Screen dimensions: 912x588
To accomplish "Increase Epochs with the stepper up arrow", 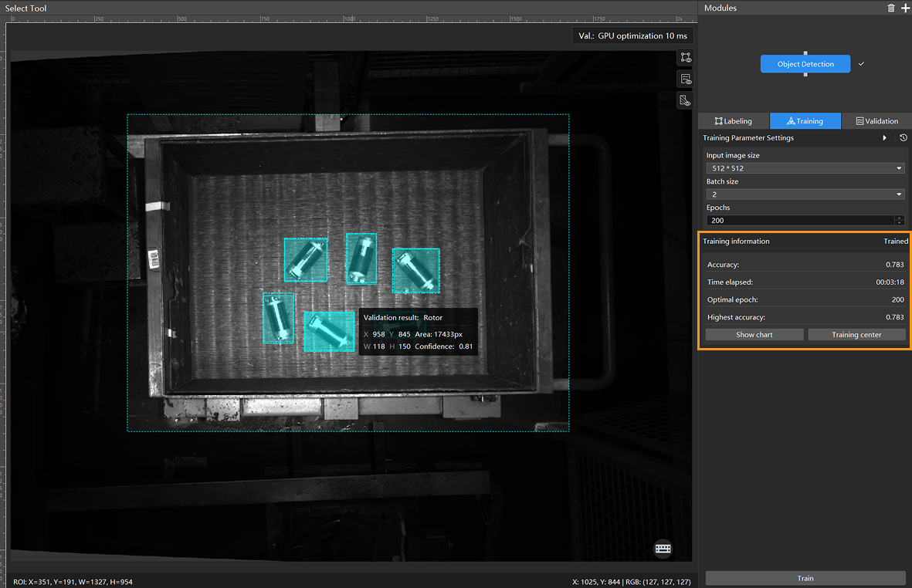I will [x=900, y=218].
